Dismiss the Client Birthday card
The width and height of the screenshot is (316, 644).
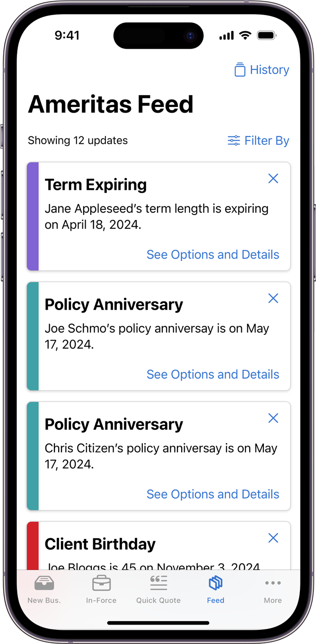(273, 538)
